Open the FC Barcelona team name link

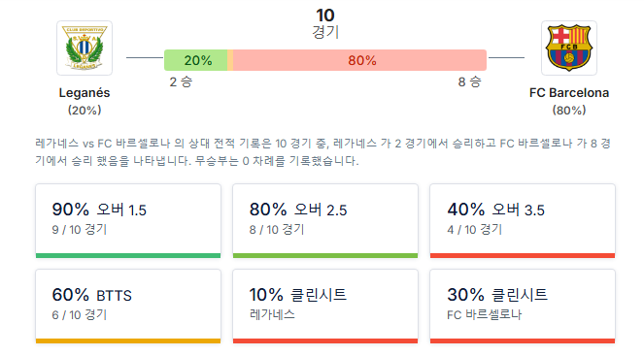(x=569, y=93)
